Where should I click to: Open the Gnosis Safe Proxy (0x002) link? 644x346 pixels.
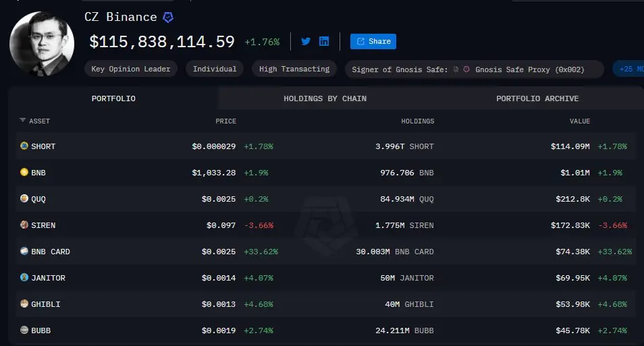[529, 69]
